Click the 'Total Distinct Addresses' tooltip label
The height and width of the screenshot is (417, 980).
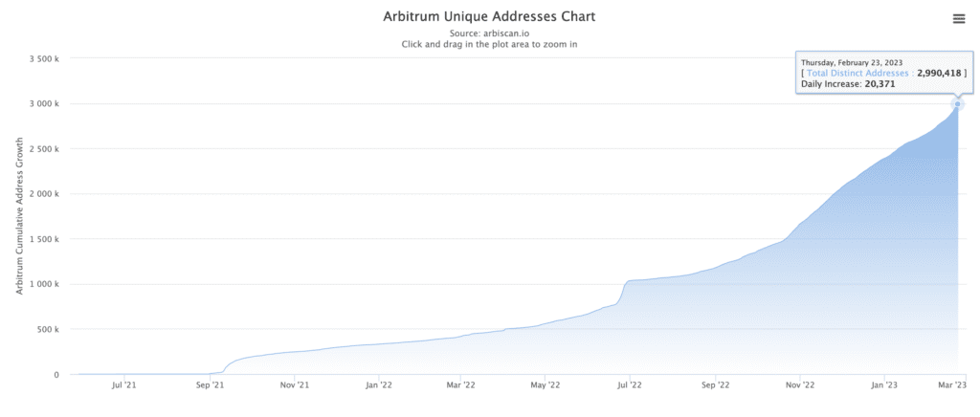tap(857, 73)
